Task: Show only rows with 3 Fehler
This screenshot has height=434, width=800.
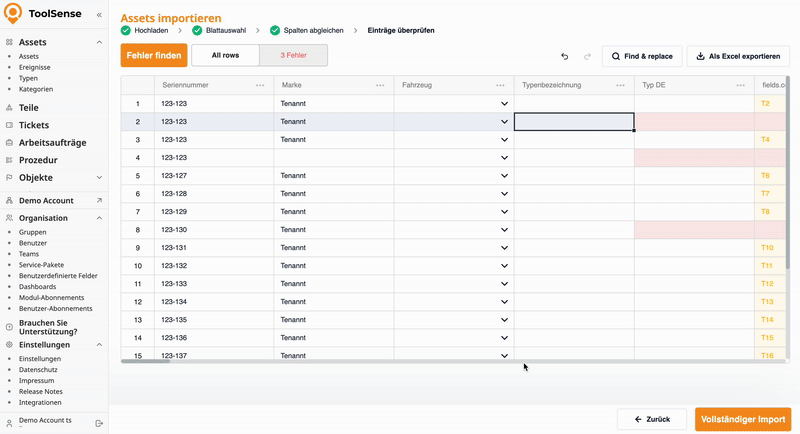Action: 293,56
